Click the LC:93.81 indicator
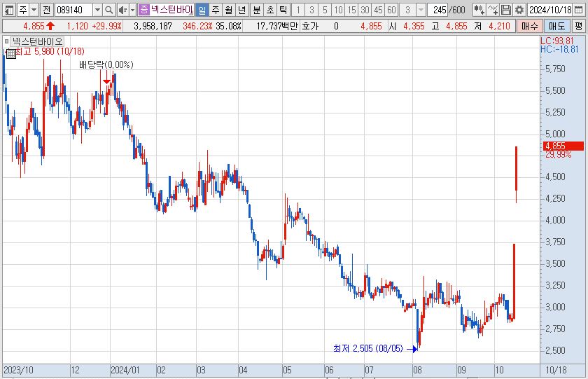 pyautogui.click(x=557, y=41)
